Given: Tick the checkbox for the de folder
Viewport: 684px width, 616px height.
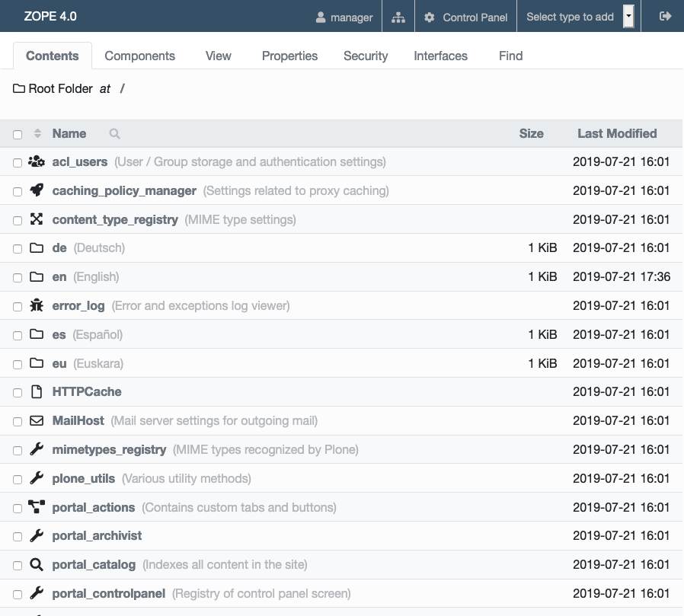Looking at the screenshot, I should pyautogui.click(x=18, y=249).
